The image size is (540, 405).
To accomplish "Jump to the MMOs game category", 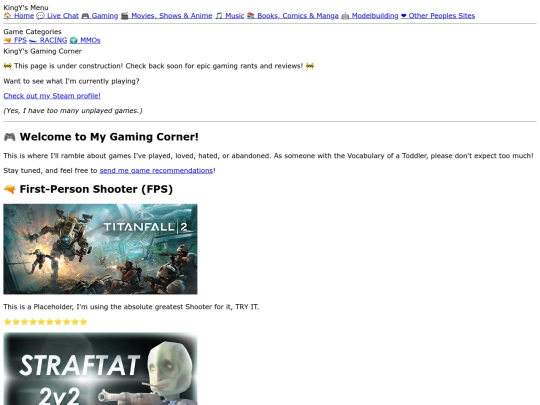I will click(x=85, y=40).
